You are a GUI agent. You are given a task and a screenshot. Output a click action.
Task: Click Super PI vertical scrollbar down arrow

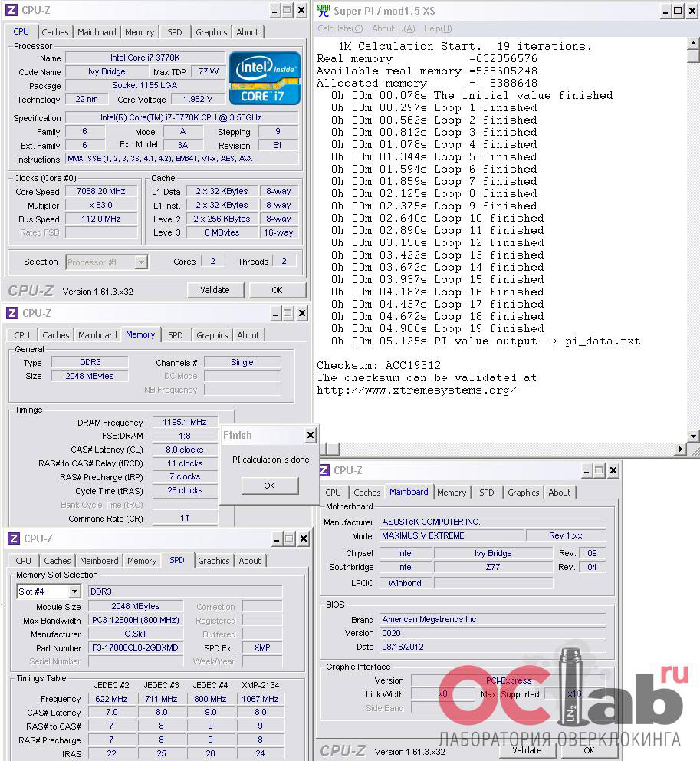693,436
